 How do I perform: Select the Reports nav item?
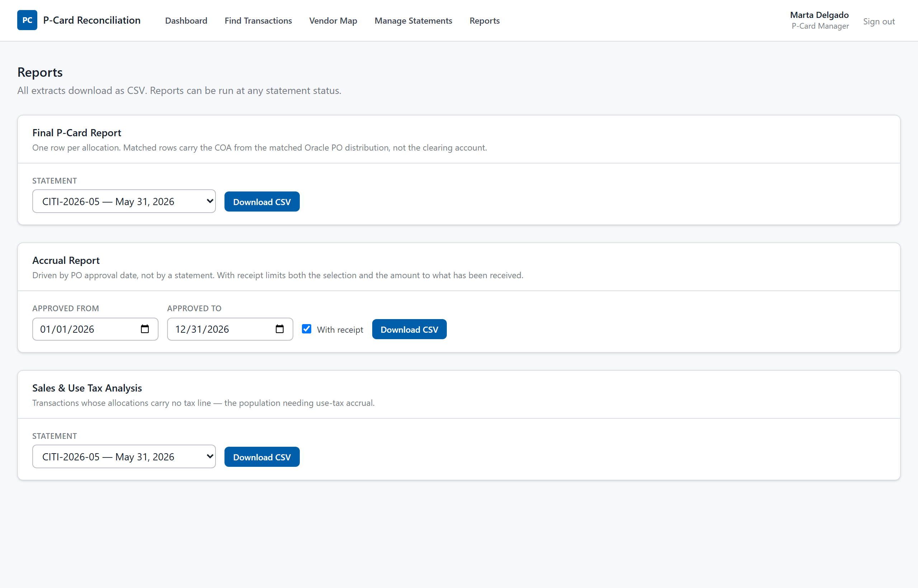coord(484,21)
